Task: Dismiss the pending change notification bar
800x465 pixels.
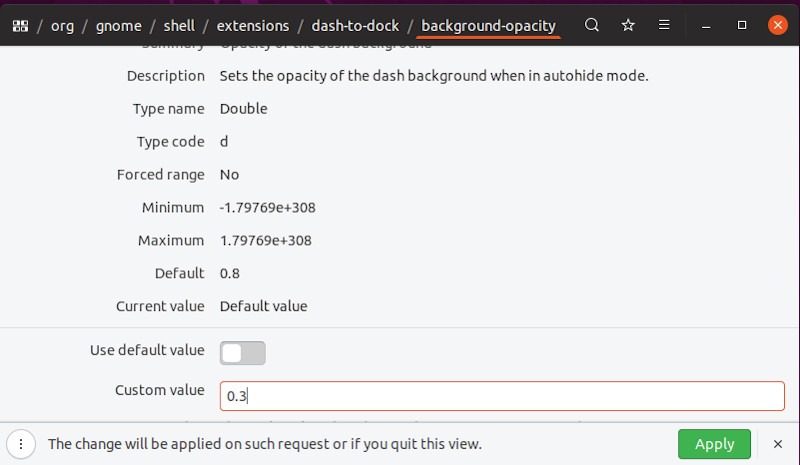Action: [778, 444]
